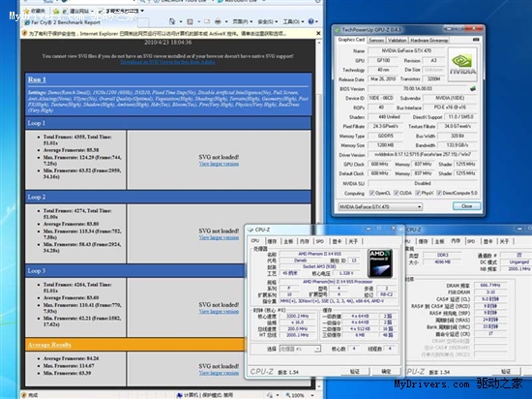Open the dropdown arrow next to print icon

[x=226, y=21]
